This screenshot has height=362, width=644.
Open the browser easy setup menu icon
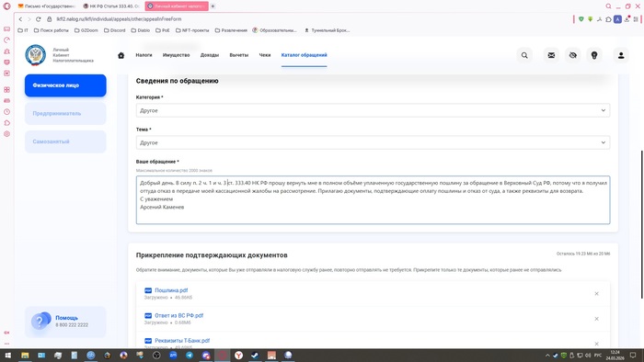point(637,19)
